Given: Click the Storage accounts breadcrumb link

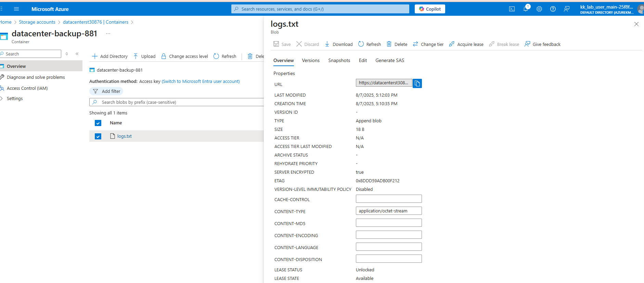Looking at the screenshot, I should pyautogui.click(x=37, y=22).
